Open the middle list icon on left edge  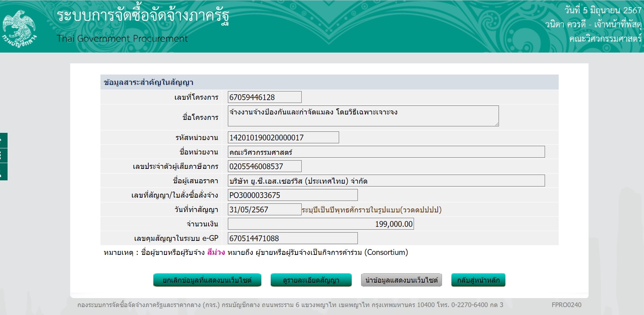coord(3,156)
